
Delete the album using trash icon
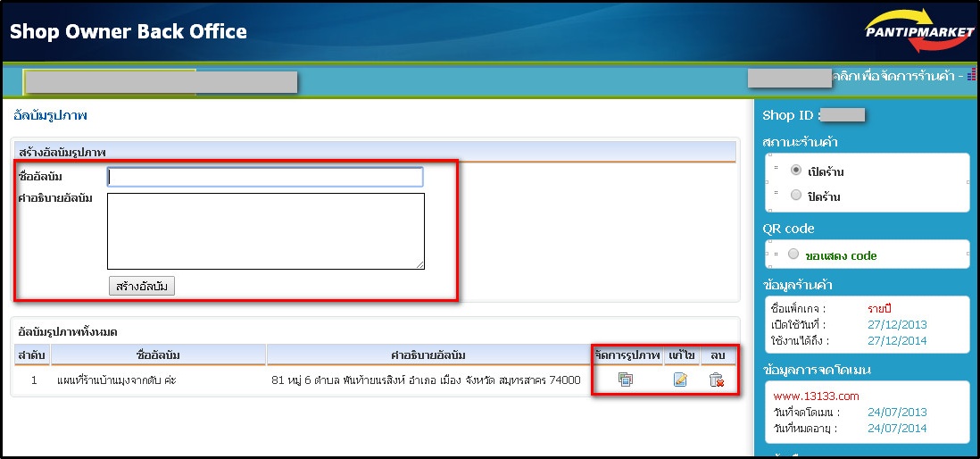[x=716, y=380]
